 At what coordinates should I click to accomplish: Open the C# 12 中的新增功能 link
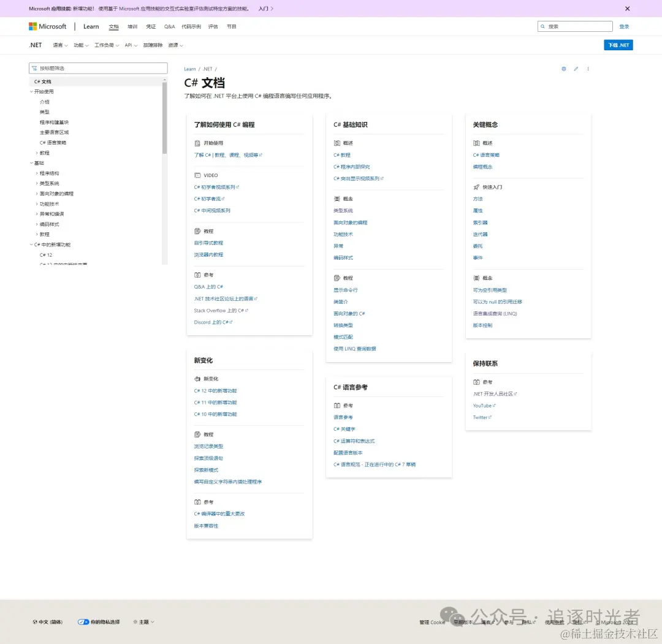point(215,391)
